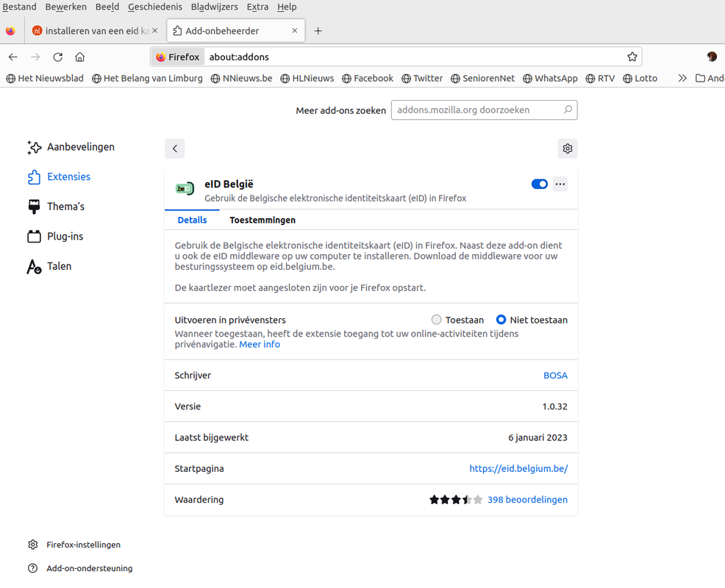
Task: Click the eID België extension icon
Action: click(185, 189)
